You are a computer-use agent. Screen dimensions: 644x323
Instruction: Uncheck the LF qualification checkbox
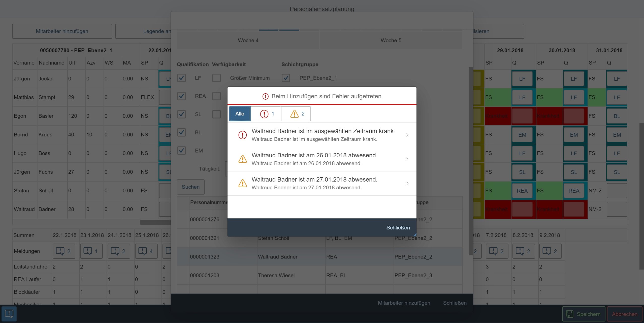pos(181,78)
